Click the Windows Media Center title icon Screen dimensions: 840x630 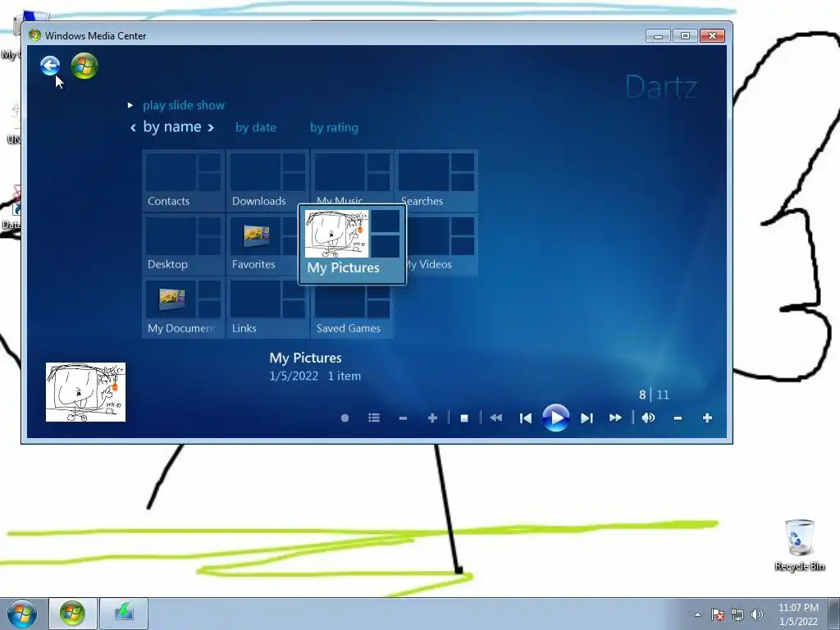34,35
